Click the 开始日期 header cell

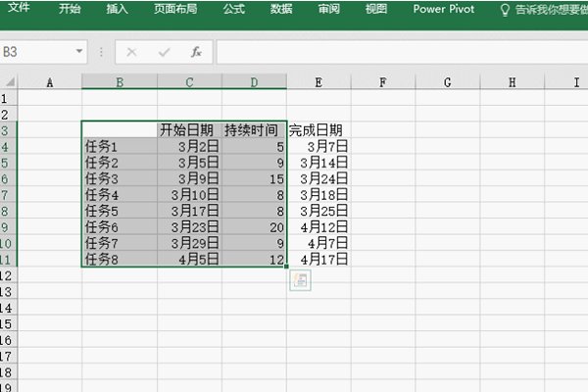pyautogui.click(x=189, y=130)
